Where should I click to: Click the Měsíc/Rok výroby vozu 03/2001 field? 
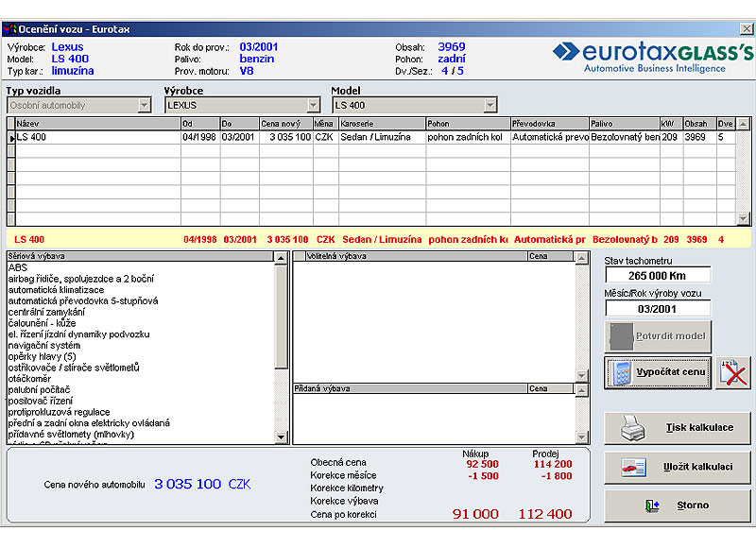[x=658, y=309]
